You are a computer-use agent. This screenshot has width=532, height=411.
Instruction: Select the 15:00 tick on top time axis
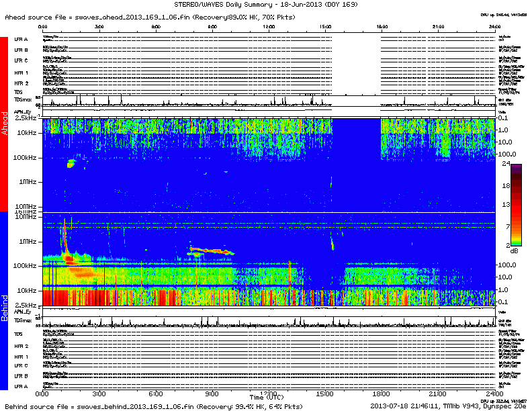(x=326, y=26)
